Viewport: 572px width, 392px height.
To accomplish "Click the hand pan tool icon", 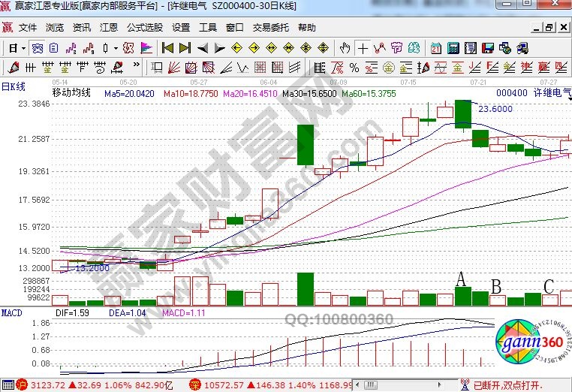I will 345,48.
